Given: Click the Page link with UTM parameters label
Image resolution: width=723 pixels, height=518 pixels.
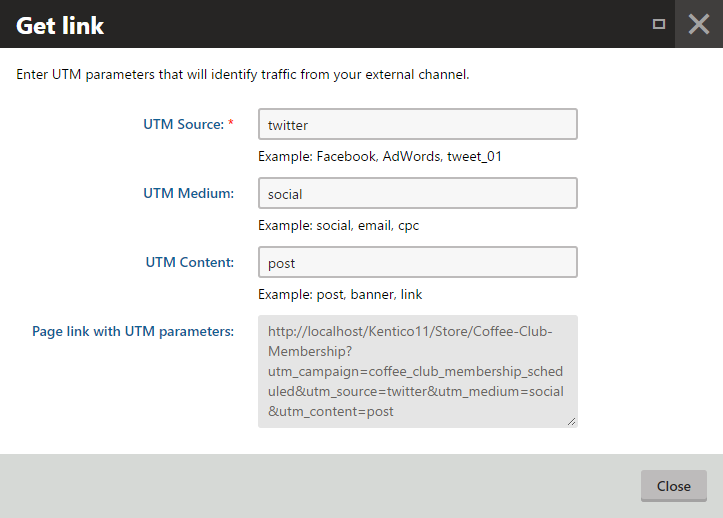Looking at the screenshot, I should pos(133,331).
